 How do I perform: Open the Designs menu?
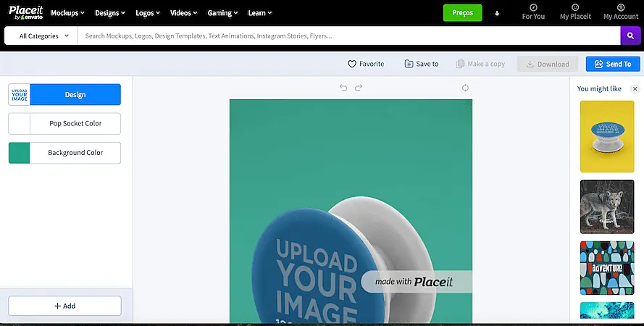coord(109,13)
